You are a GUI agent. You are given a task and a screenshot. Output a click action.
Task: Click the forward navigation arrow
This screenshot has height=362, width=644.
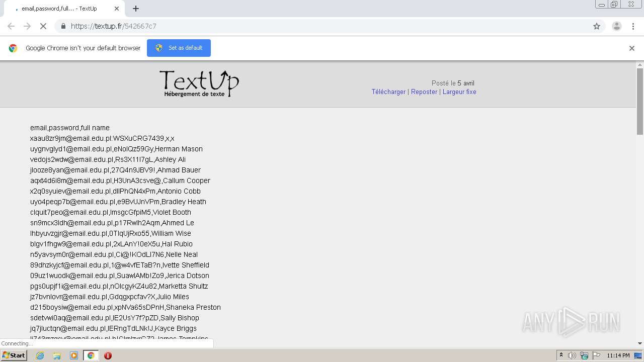[x=27, y=26]
